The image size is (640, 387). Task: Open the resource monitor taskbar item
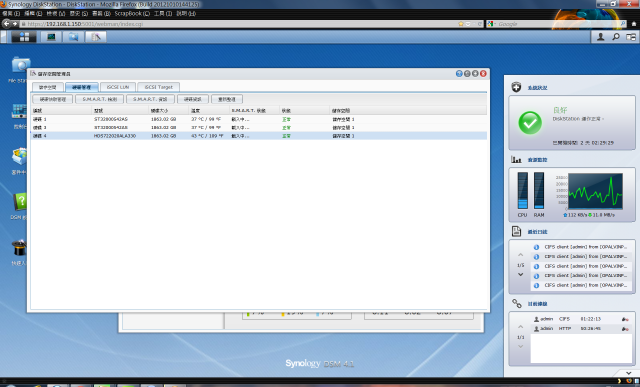(51, 37)
